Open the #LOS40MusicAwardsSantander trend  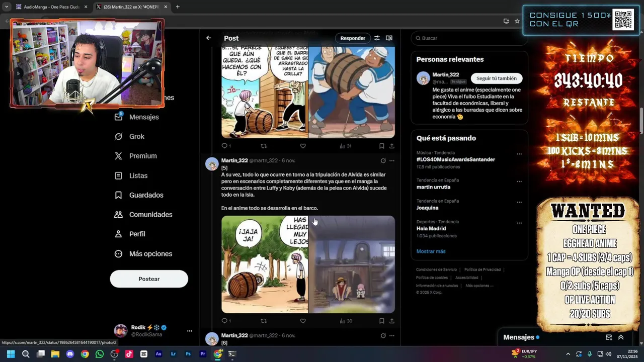(x=456, y=159)
